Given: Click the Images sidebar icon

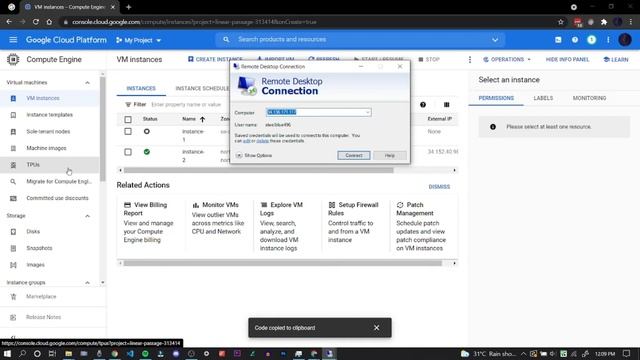Looking at the screenshot, I should pyautogui.click(x=13, y=265).
